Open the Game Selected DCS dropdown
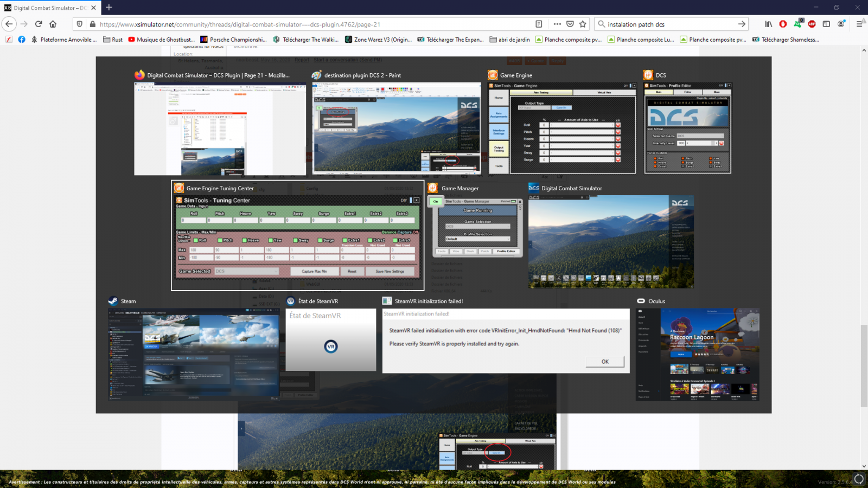The image size is (868, 488). click(246, 271)
